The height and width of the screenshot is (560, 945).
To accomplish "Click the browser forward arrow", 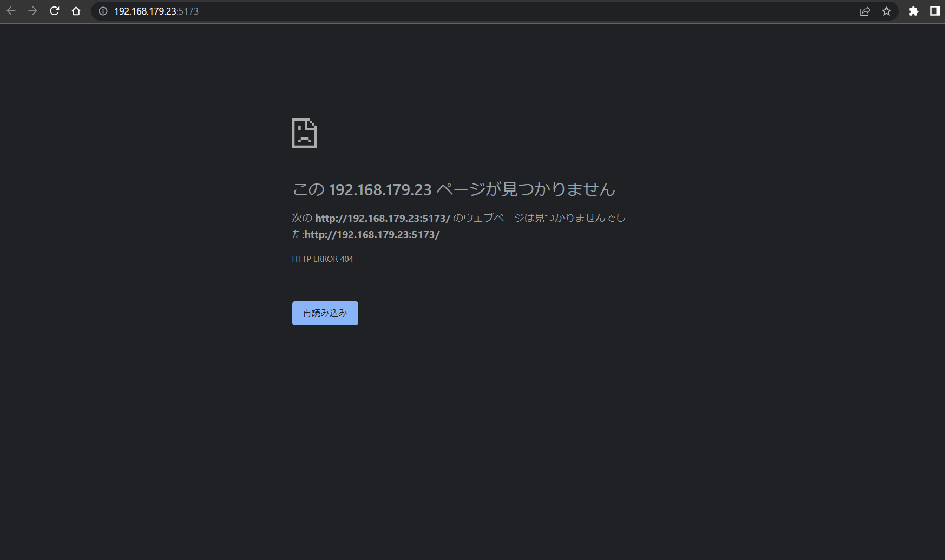I will coord(32,11).
